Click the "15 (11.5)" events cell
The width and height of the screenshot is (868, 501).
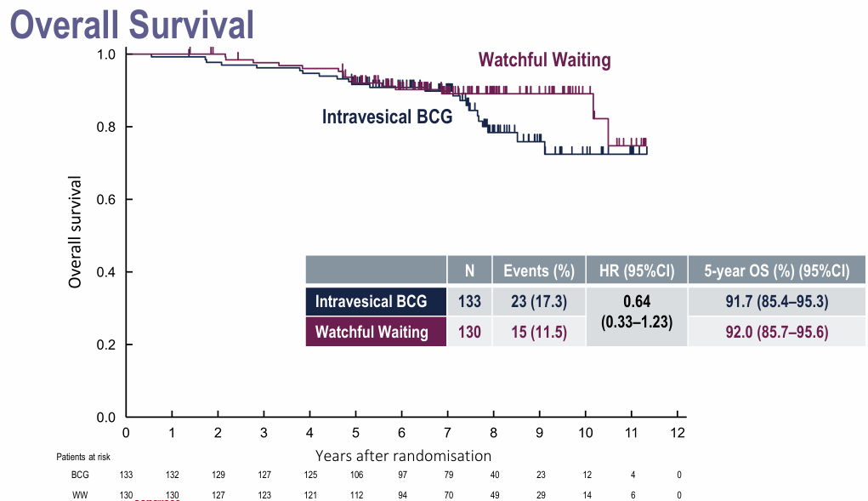(x=539, y=332)
